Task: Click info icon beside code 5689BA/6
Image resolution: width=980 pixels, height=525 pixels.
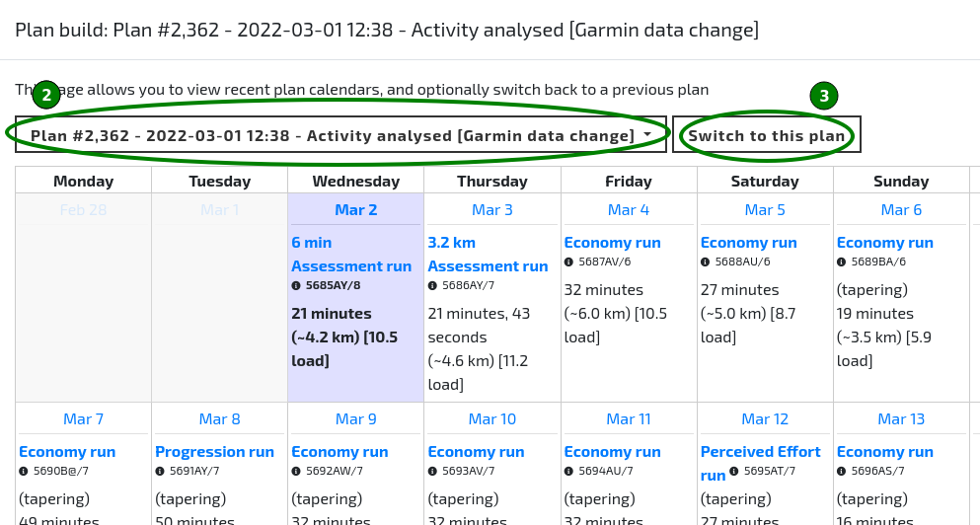Action: pos(841,262)
